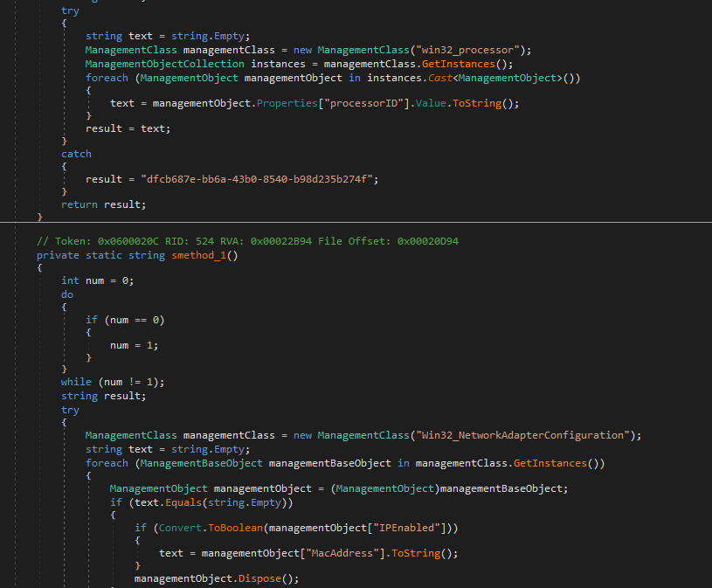
Task: Click the "if (num == 0)" condition
Action: tap(125, 320)
